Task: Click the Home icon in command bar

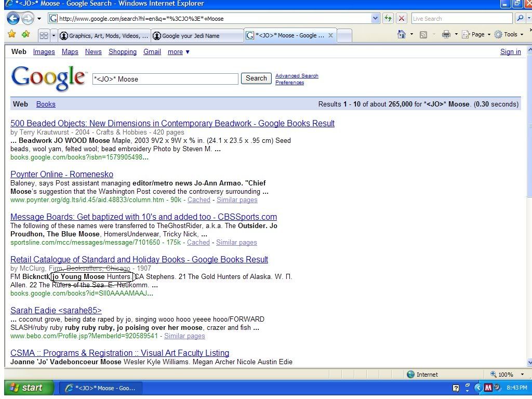Action: 402,34
